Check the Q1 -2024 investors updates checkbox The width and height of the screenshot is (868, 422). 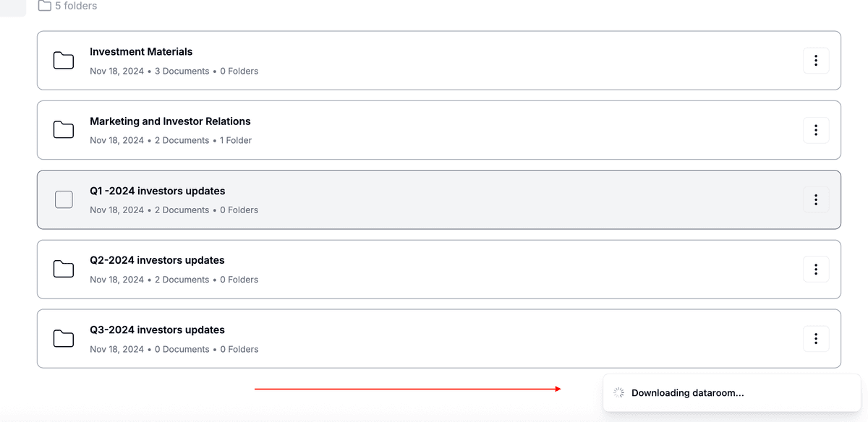(x=64, y=199)
